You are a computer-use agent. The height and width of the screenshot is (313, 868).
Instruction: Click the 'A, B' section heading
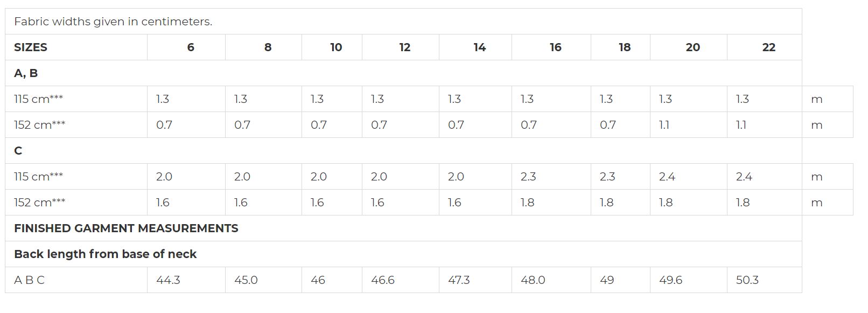coord(26,73)
